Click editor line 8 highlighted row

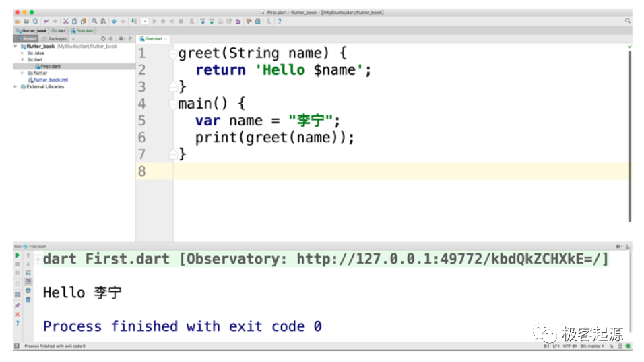[383, 171]
